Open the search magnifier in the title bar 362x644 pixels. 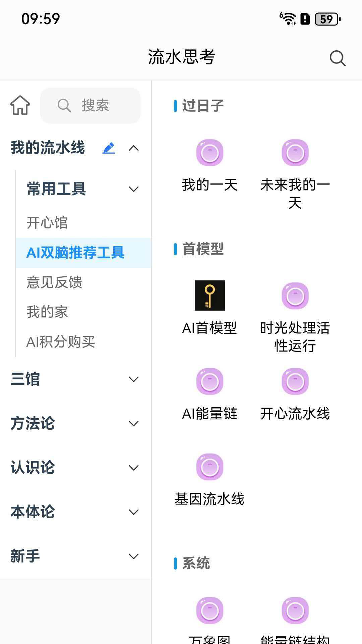337,58
